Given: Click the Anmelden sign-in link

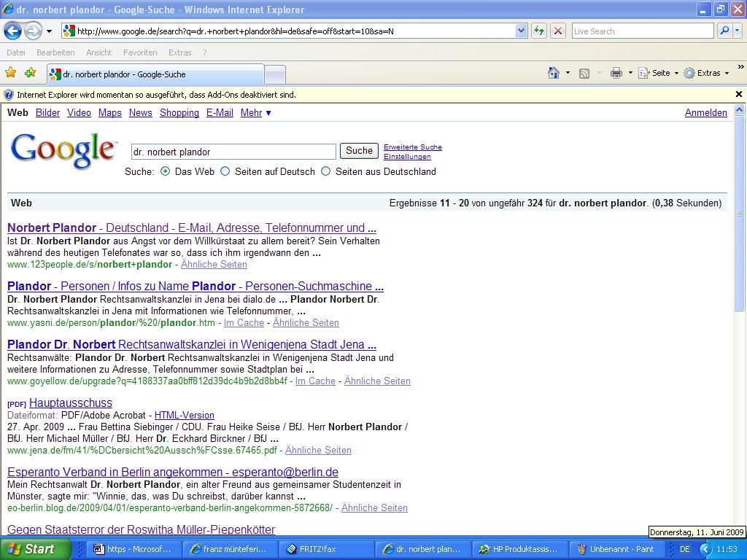Looking at the screenshot, I should [x=706, y=113].
